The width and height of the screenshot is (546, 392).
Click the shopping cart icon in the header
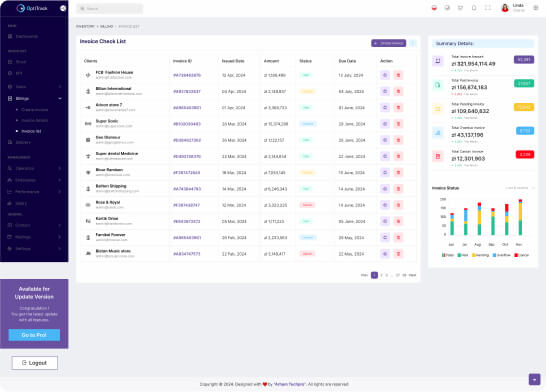pyautogui.click(x=460, y=8)
